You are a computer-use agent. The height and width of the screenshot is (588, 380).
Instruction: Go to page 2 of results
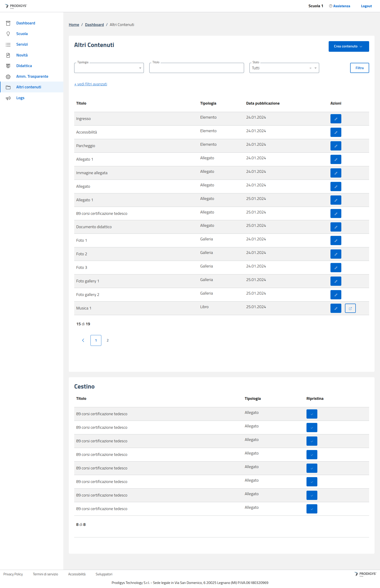pos(108,340)
